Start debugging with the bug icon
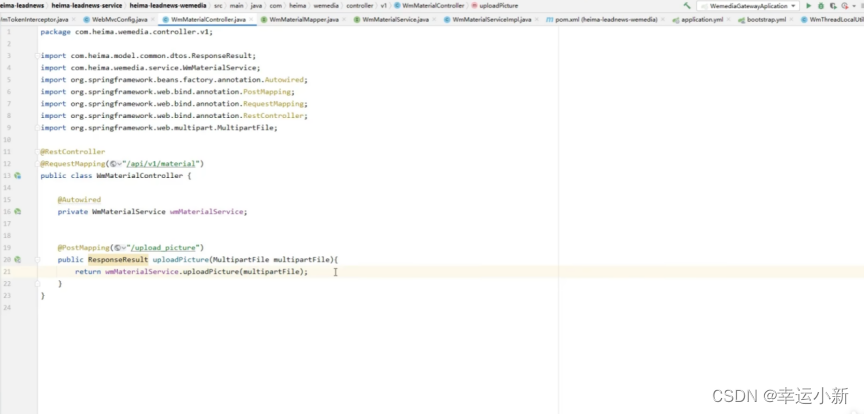Viewport: 864px width, 414px height. coord(820,6)
